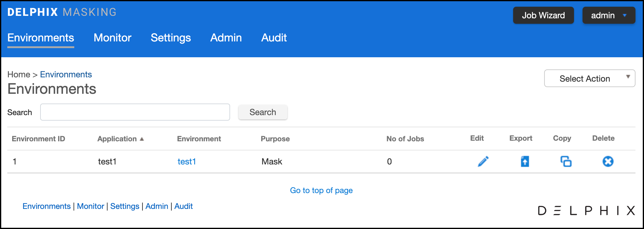Open the Settings tab in top navigation
The width and height of the screenshot is (644, 229).
point(171,38)
